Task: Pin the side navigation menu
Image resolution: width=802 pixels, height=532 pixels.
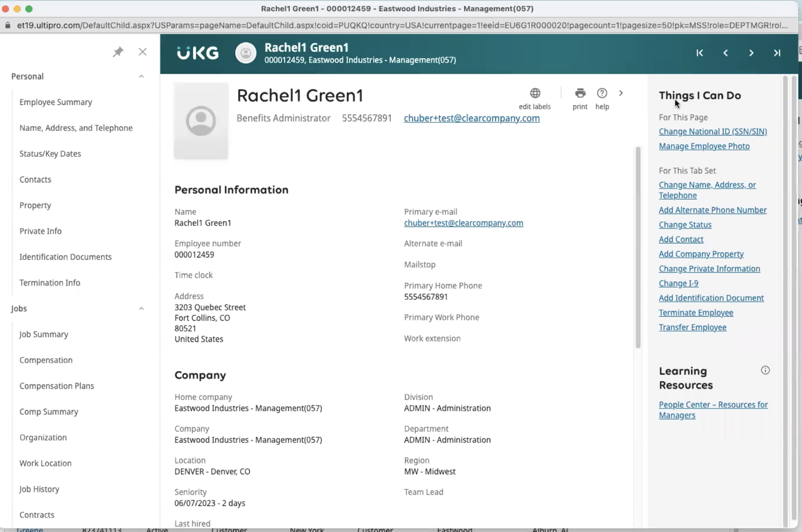Action: click(x=118, y=52)
